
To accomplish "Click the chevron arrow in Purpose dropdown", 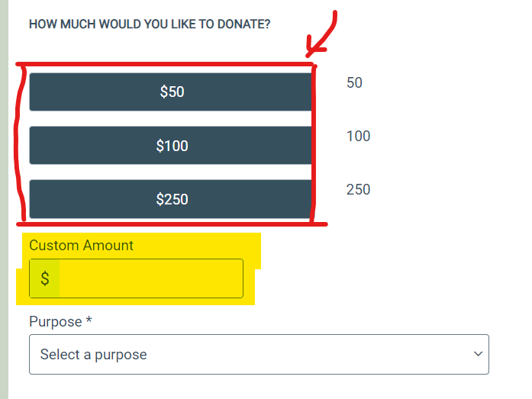I will (x=479, y=354).
